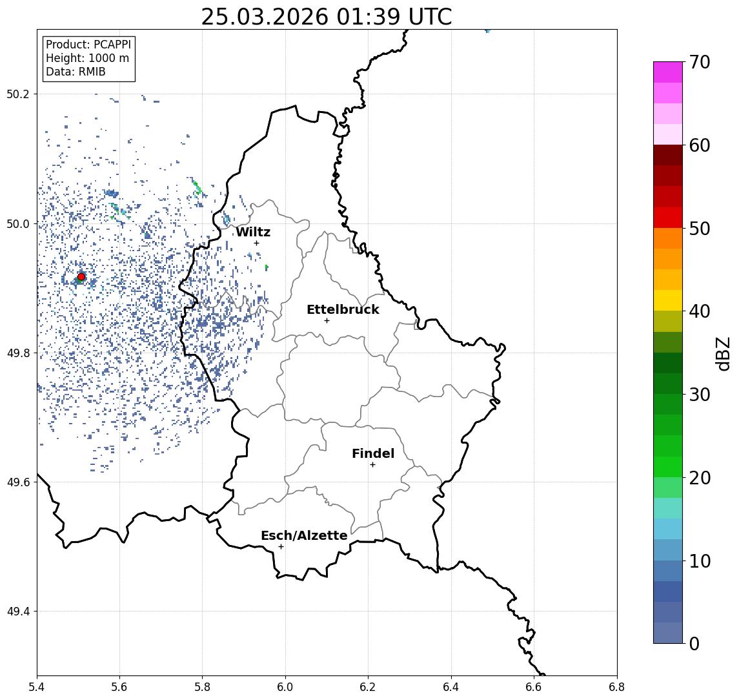Click the Ettelbruck station cross marker
739x700 pixels.
(327, 321)
